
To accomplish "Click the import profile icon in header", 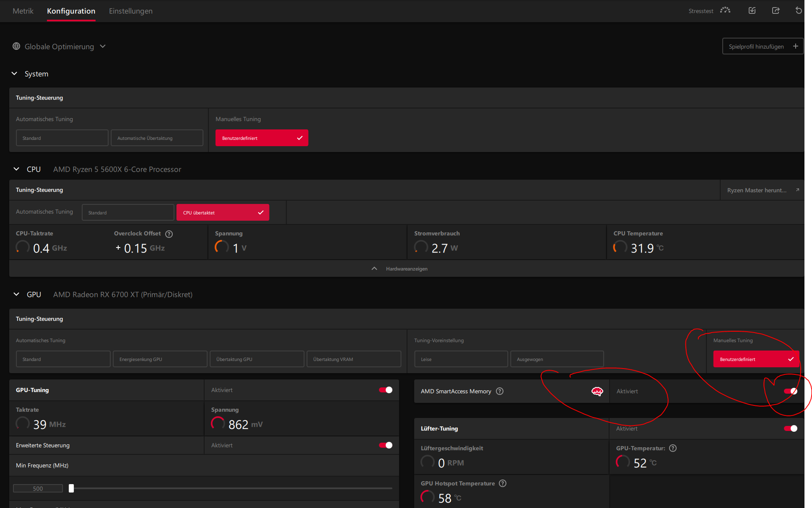I will click(752, 10).
